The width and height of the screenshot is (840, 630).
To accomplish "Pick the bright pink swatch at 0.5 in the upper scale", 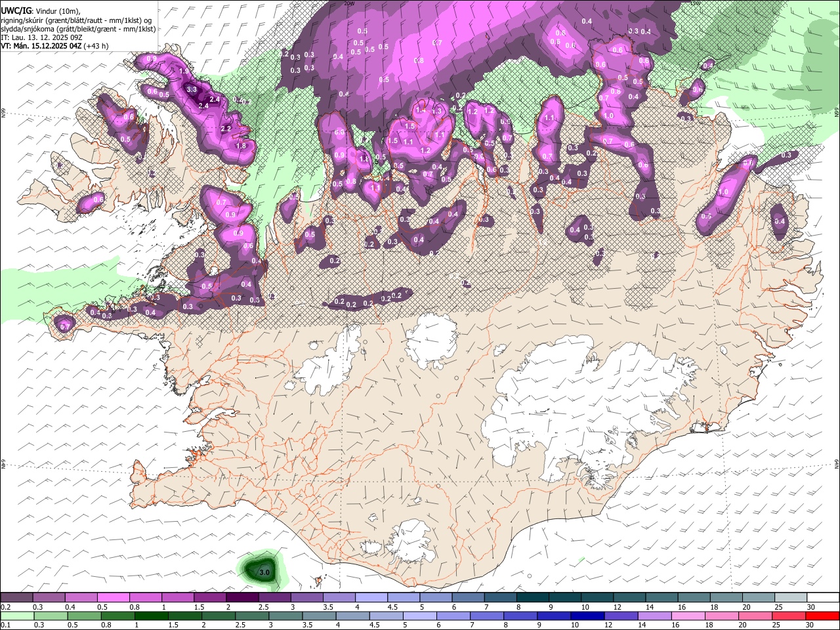I will click(x=113, y=598).
